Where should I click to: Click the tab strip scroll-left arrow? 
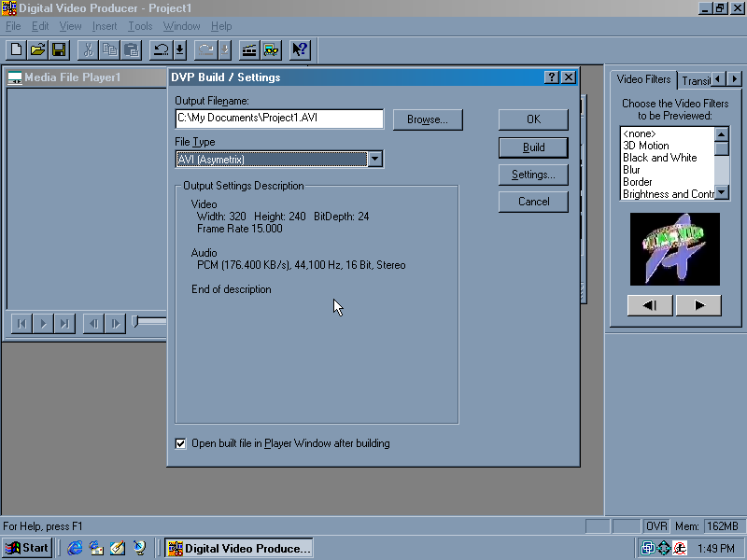pos(718,79)
